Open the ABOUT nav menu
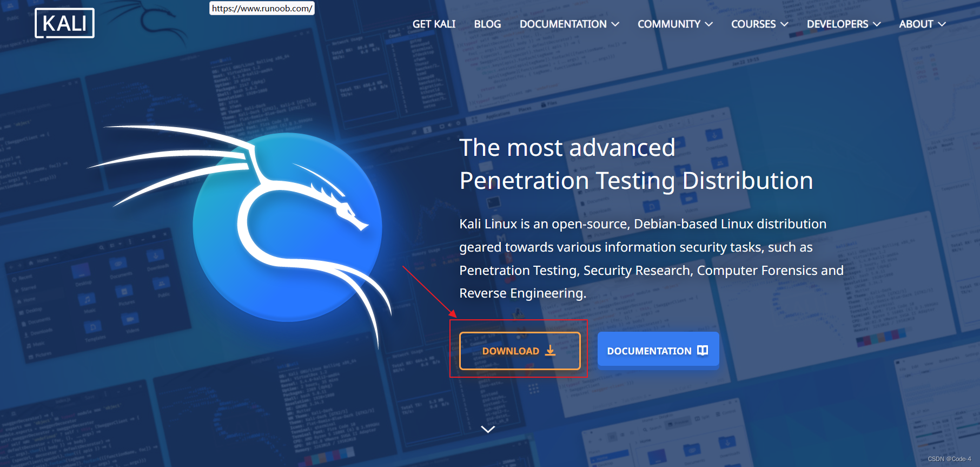The height and width of the screenshot is (467, 980). point(922,24)
